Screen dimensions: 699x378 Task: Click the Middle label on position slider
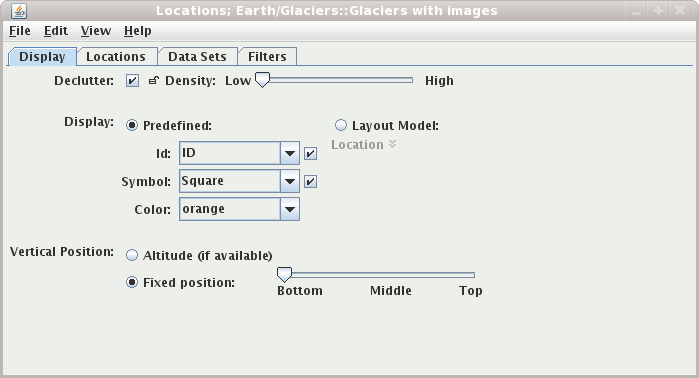[x=391, y=291]
